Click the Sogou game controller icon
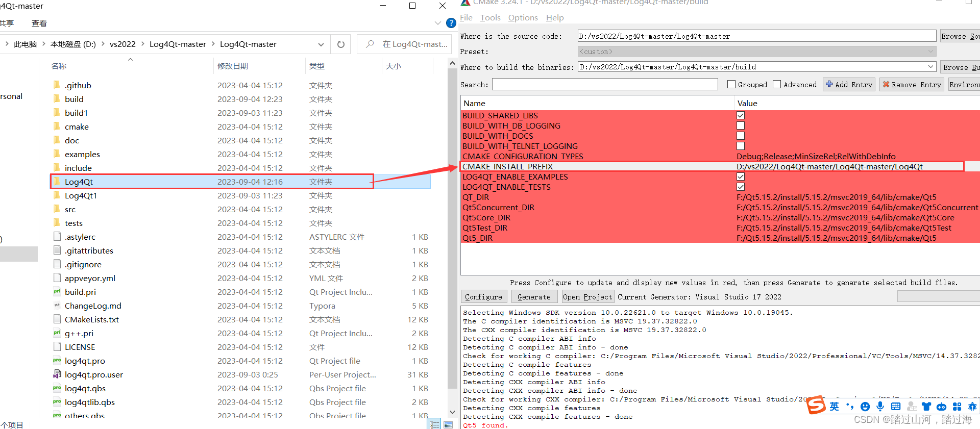The width and height of the screenshot is (980, 429). pos(942,407)
